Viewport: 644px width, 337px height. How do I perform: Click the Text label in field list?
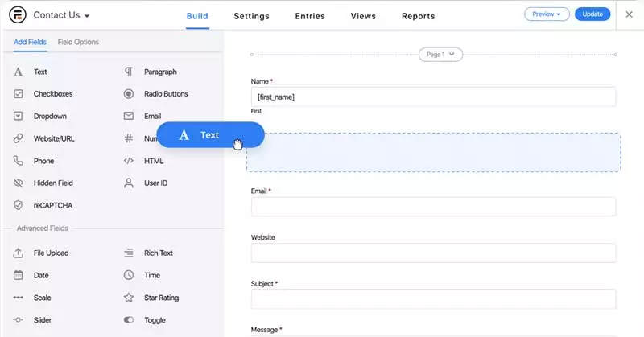(40, 72)
